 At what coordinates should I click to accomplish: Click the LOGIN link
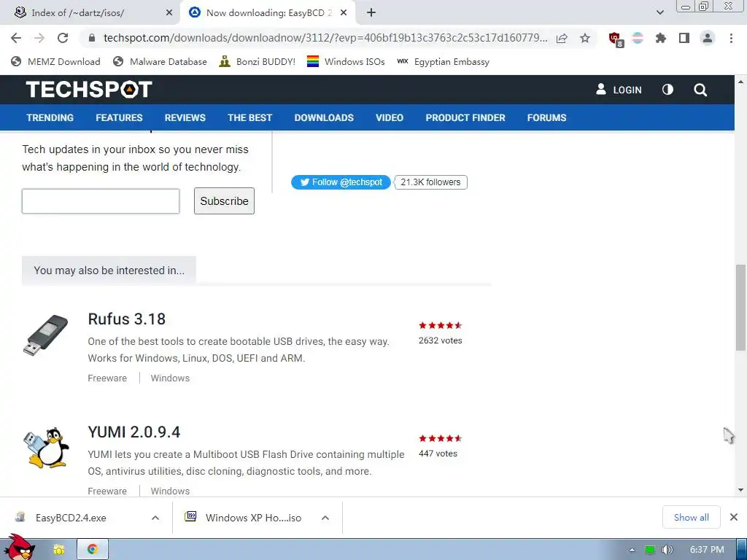click(619, 90)
